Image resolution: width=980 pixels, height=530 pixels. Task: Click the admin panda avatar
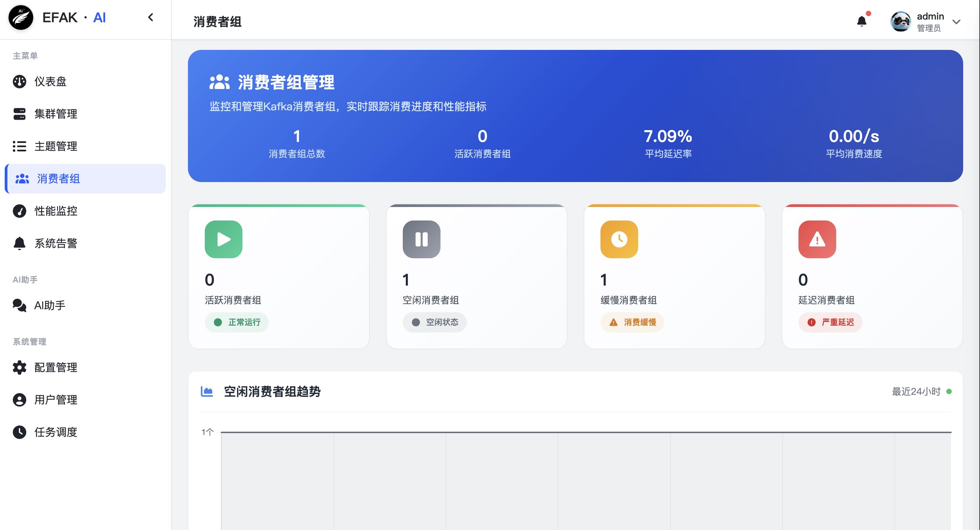tap(901, 22)
